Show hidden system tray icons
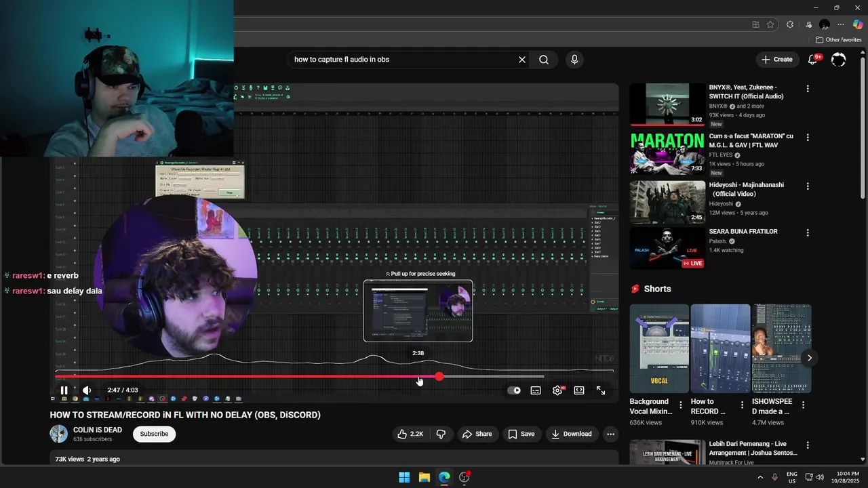Viewport: 868px width, 488px height. [x=759, y=477]
